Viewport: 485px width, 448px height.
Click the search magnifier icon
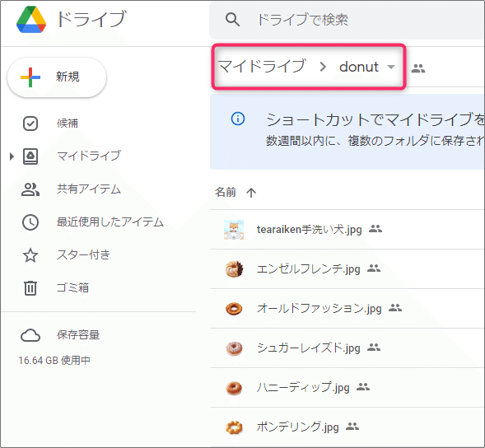[x=232, y=20]
